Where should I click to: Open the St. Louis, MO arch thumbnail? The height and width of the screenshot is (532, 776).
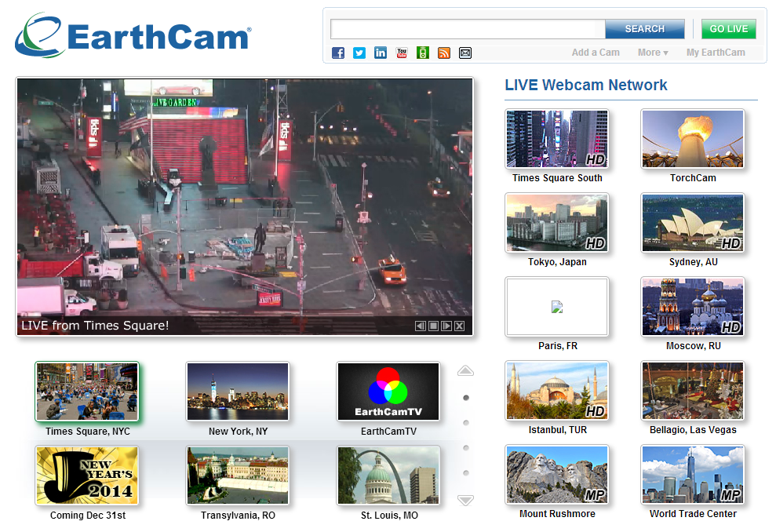[x=388, y=476]
